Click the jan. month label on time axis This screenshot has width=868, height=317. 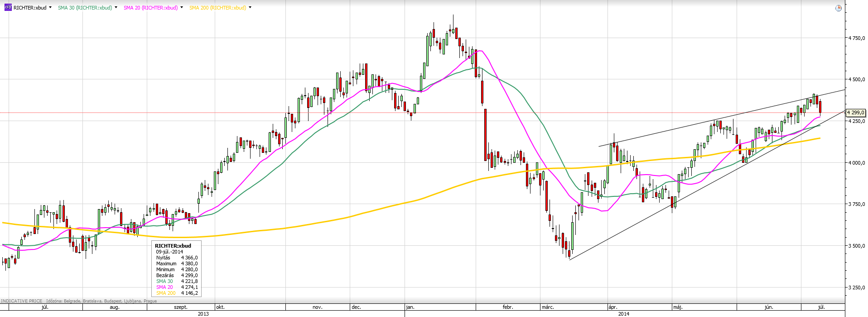(410, 307)
